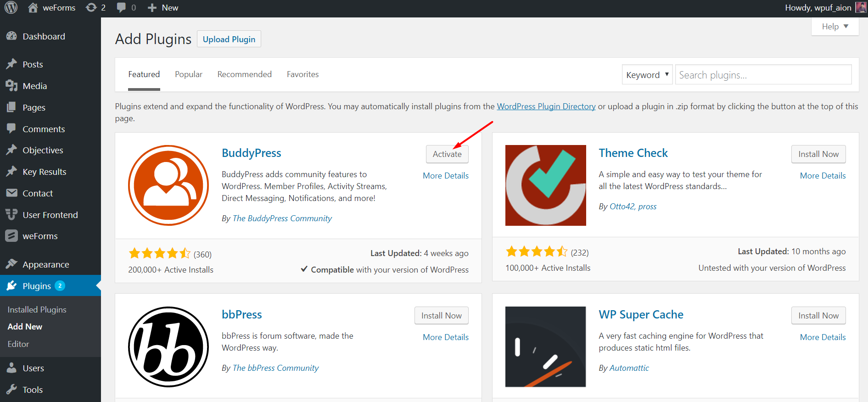Click the BuddyPress plugin thumbnail
Image resolution: width=868 pixels, height=402 pixels.
pyautogui.click(x=168, y=185)
